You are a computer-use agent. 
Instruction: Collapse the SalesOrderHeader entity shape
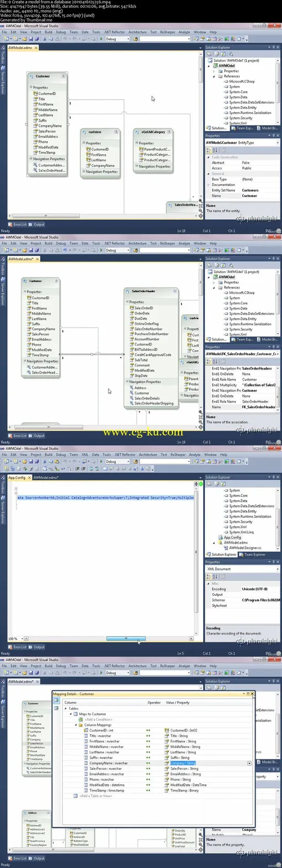click(x=175, y=291)
